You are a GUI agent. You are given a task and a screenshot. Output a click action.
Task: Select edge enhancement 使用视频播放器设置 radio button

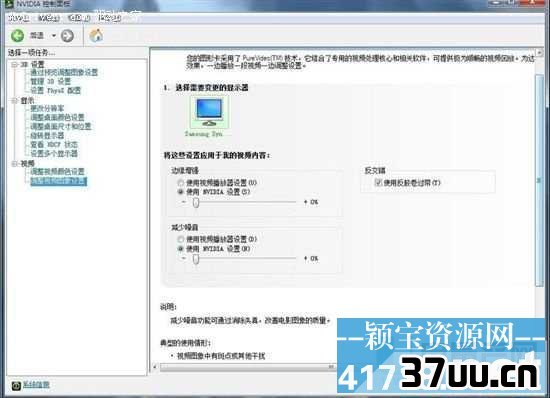(x=181, y=183)
